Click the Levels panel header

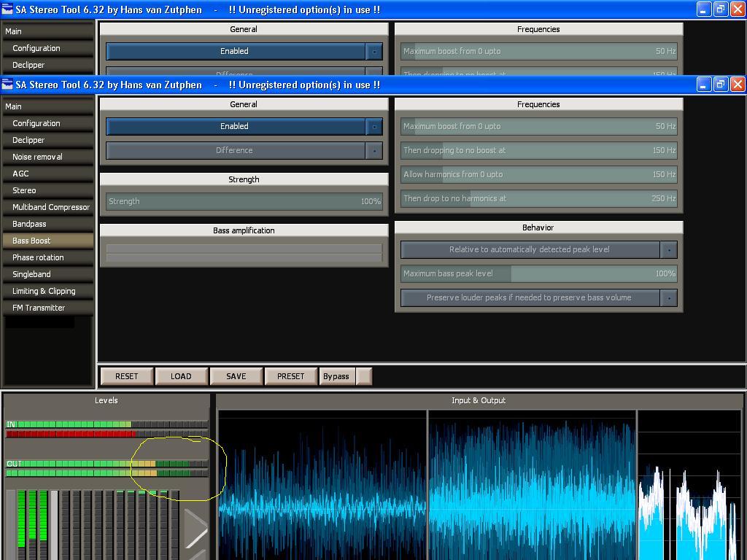pyautogui.click(x=107, y=400)
